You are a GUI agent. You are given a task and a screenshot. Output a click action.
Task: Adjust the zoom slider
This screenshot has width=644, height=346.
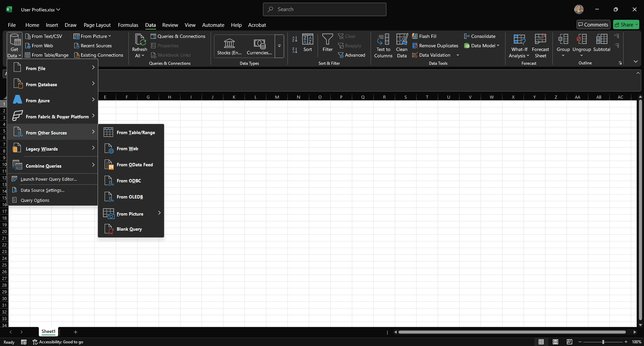click(603, 342)
